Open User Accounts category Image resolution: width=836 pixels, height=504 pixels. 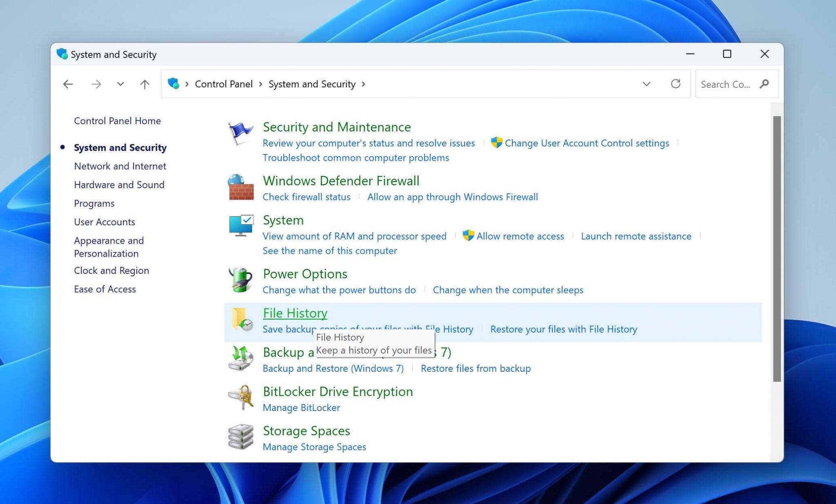coord(104,222)
